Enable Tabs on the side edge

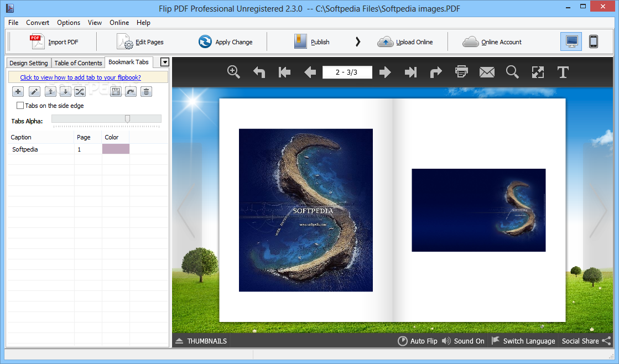pyautogui.click(x=20, y=106)
